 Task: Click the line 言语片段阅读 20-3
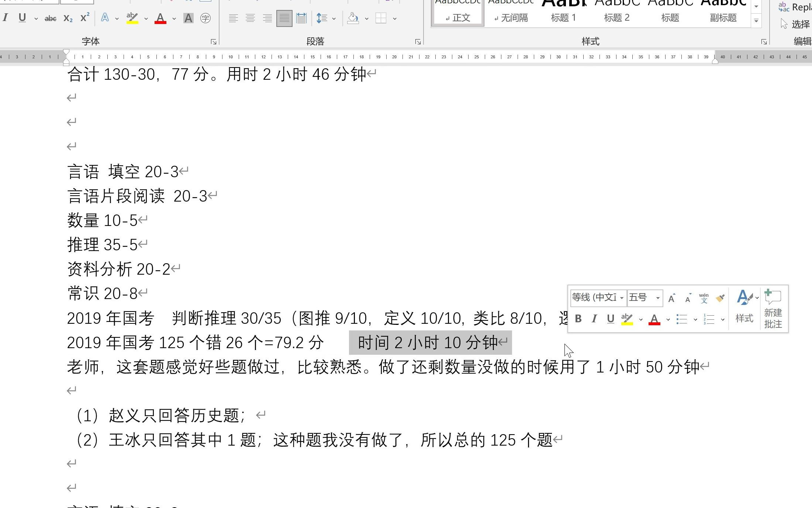coord(137,196)
